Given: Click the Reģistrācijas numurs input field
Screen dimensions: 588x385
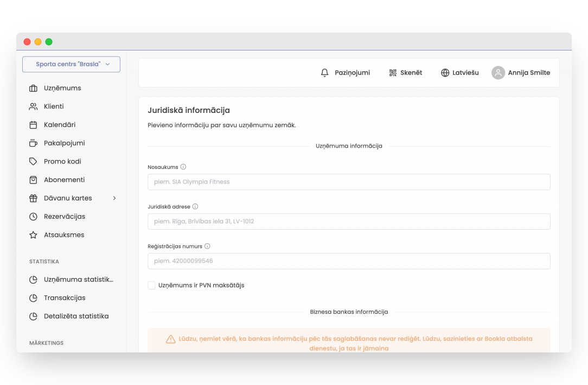Looking at the screenshot, I should click(349, 261).
